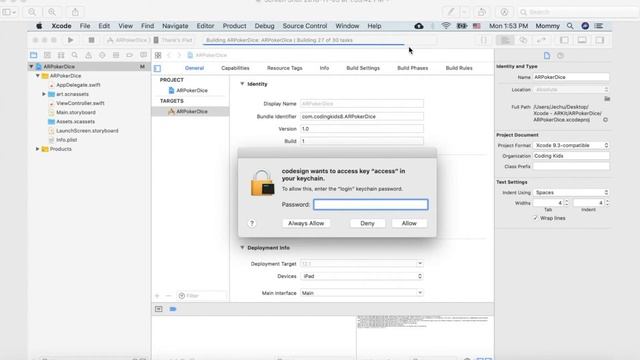The height and width of the screenshot is (360, 640).
Task: Stop the running build task
Action: 91,40
